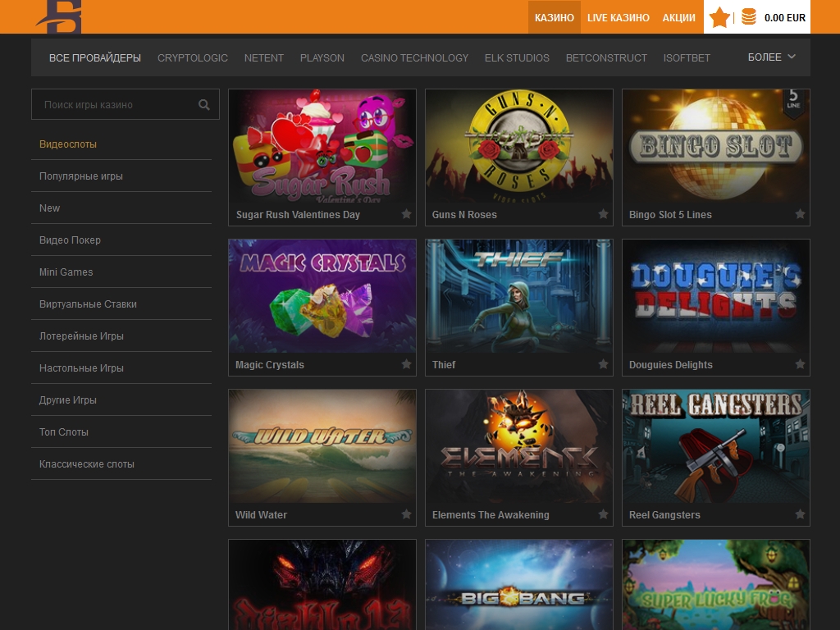Open the Elements The Awakening game thumbnail

pyautogui.click(x=518, y=446)
